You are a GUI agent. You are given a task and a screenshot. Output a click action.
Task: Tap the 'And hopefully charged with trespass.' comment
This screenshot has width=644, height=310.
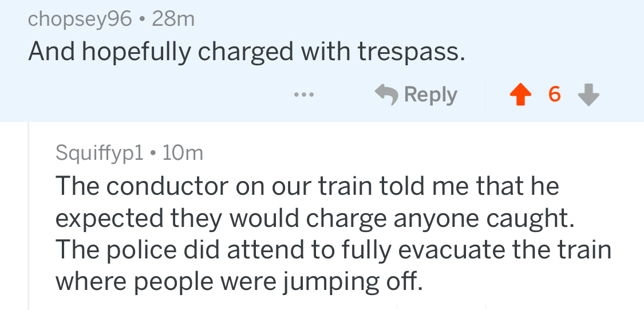click(x=246, y=53)
